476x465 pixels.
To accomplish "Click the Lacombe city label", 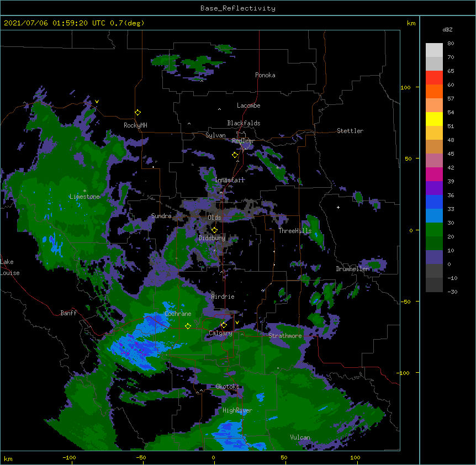I will tap(248, 105).
